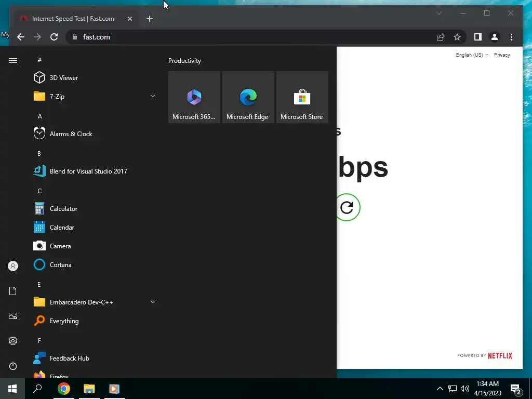
Task: Launch the Calculator app
Action: pyautogui.click(x=95, y=209)
